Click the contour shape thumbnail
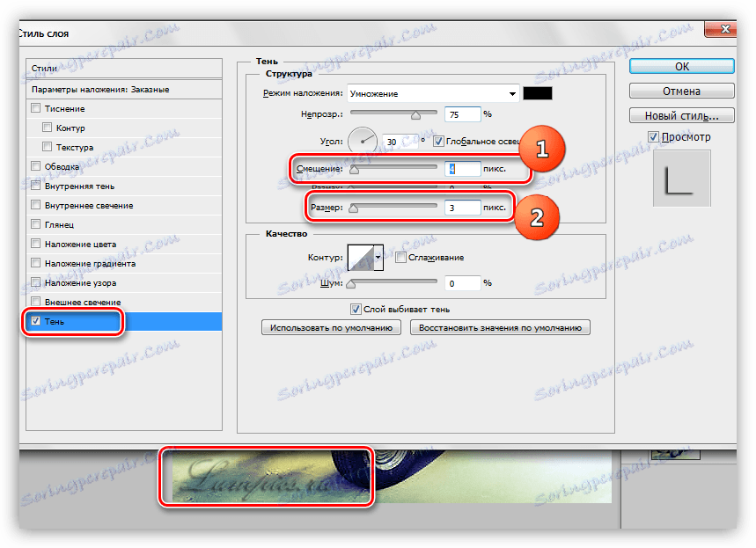Viewport: 756px width, 548px height. tap(361, 258)
